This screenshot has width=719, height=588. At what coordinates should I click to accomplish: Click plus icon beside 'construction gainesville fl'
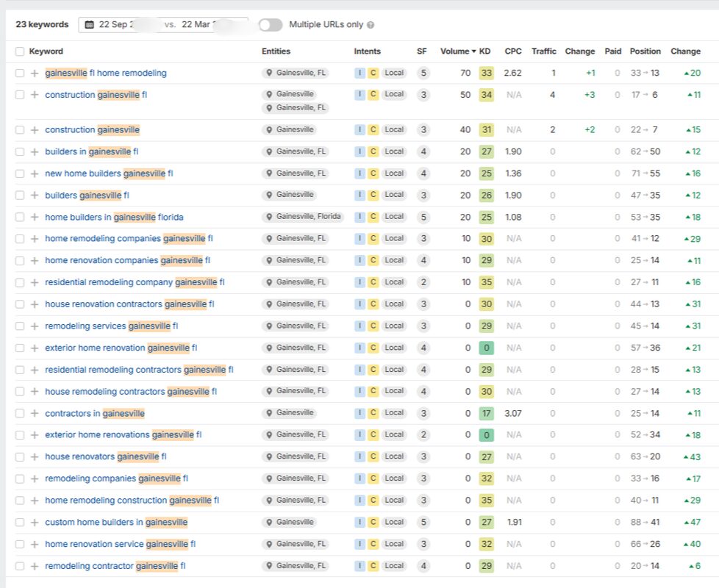(x=35, y=95)
